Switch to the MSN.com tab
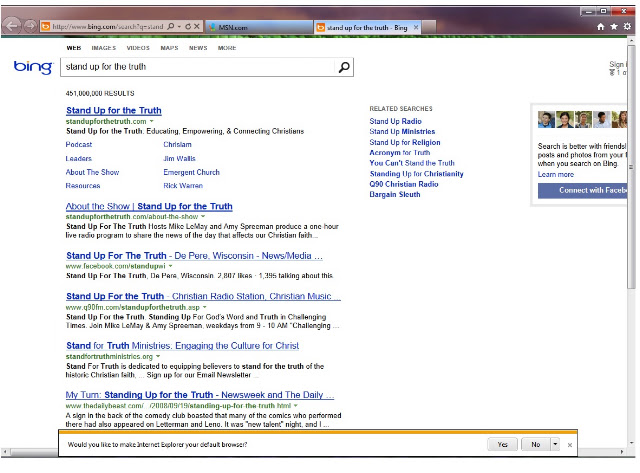This screenshot has width=640, height=473. point(258,27)
